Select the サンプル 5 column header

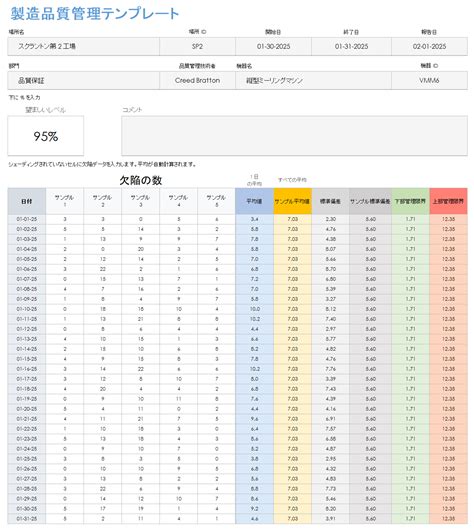[x=216, y=201]
